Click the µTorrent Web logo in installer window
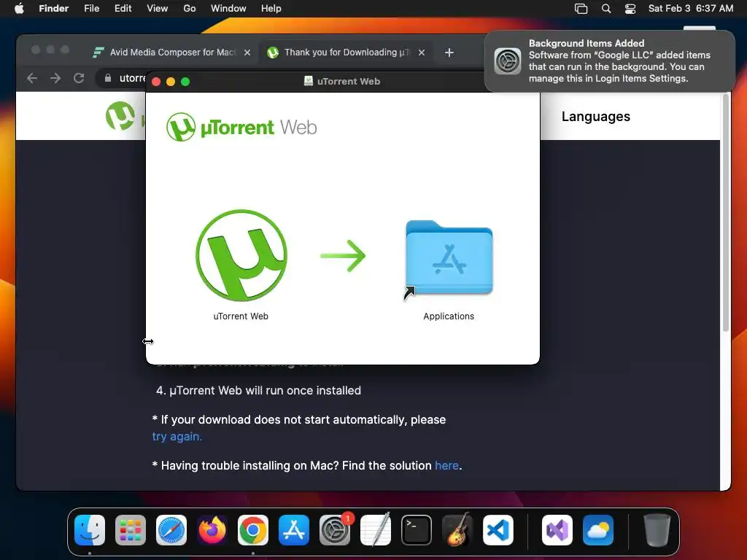Viewport: 747px width, 560px height. [241, 127]
